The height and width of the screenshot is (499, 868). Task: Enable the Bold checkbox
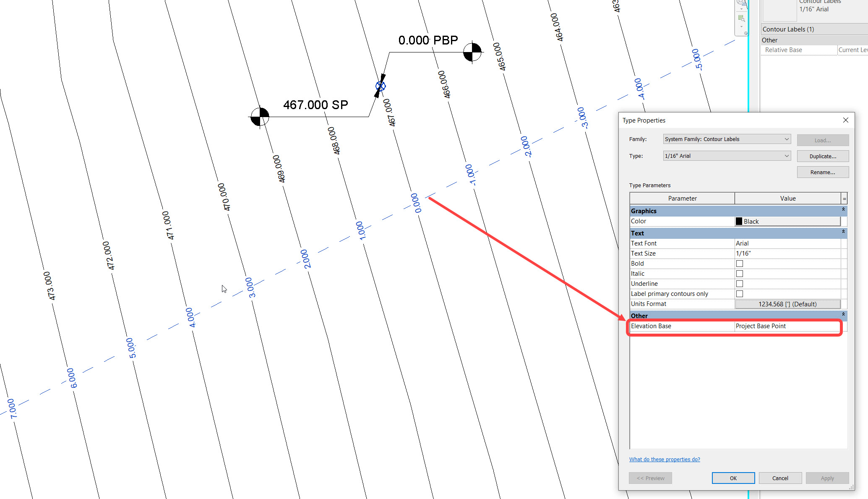[x=739, y=263]
